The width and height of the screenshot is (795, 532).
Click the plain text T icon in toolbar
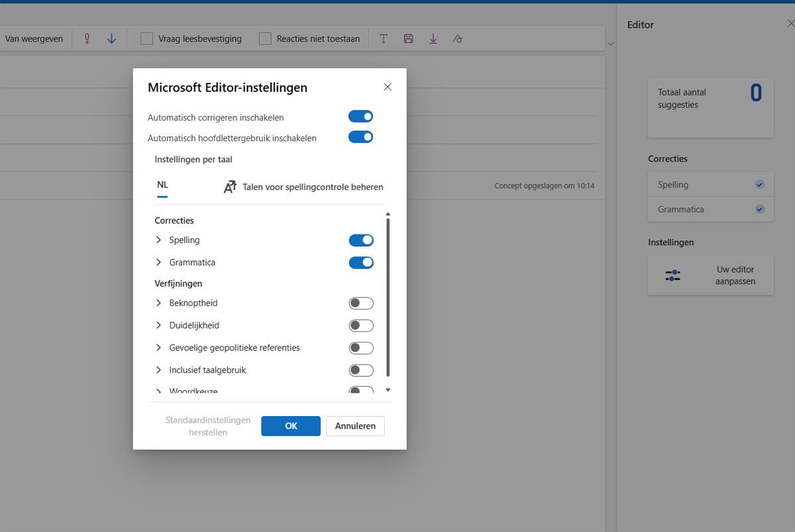coord(384,38)
